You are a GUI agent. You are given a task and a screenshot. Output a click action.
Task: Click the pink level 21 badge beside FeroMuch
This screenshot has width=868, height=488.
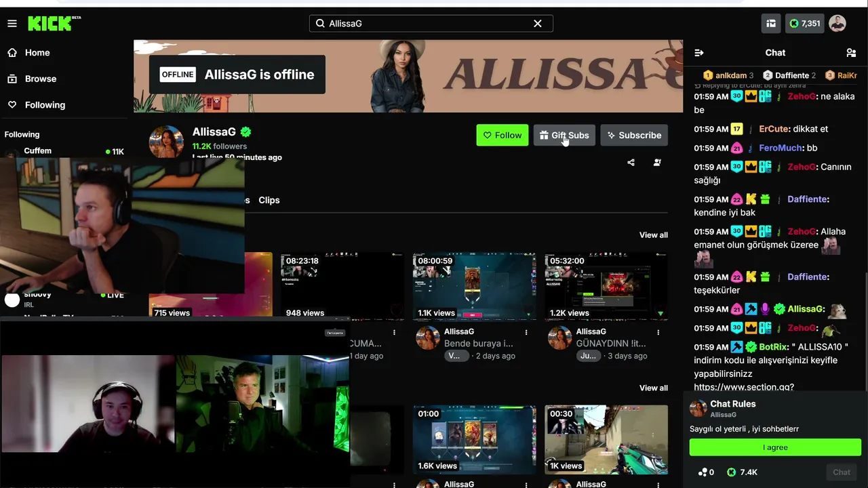pyautogui.click(x=736, y=148)
